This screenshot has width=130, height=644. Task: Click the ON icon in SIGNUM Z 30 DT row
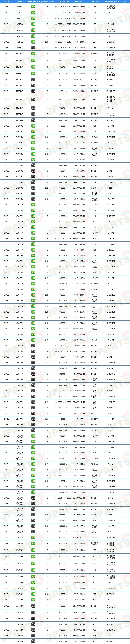[x=33, y=199]
